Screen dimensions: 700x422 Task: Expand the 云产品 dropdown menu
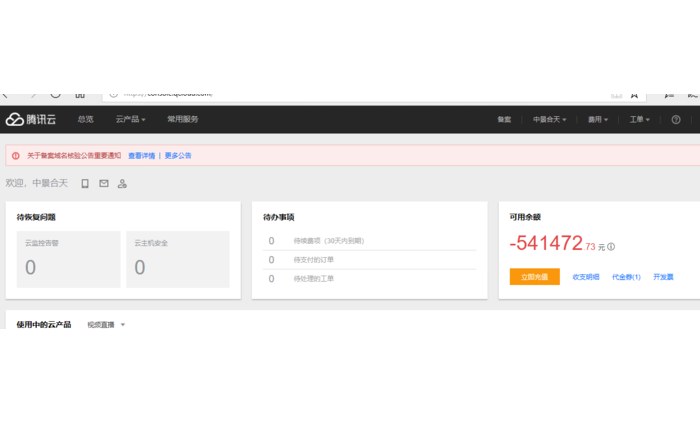point(130,119)
